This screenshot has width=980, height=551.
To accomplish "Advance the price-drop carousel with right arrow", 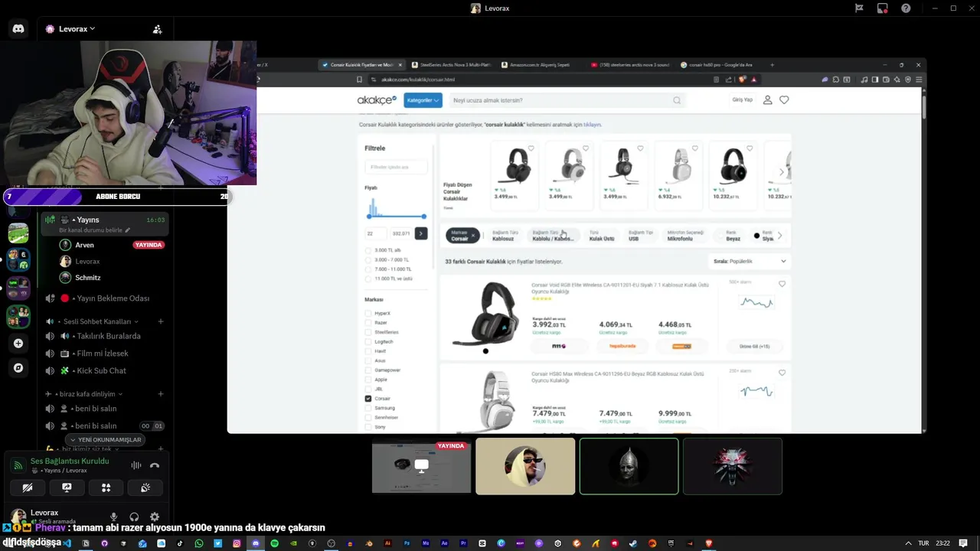I will tap(781, 172).
